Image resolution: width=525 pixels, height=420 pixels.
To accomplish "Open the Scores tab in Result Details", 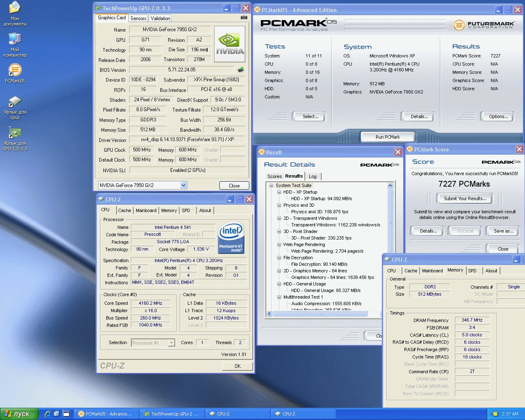I will click(274, 176).
